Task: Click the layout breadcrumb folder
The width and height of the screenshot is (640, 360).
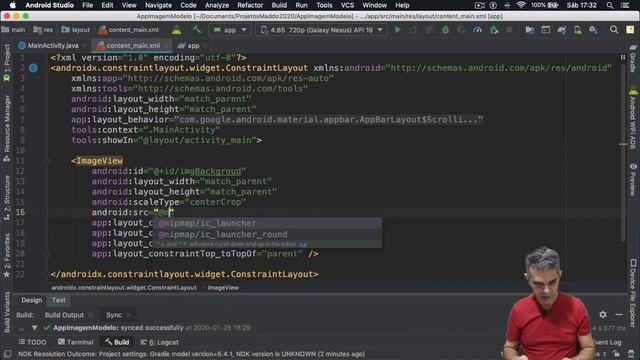Action: [x=76, y=30]
